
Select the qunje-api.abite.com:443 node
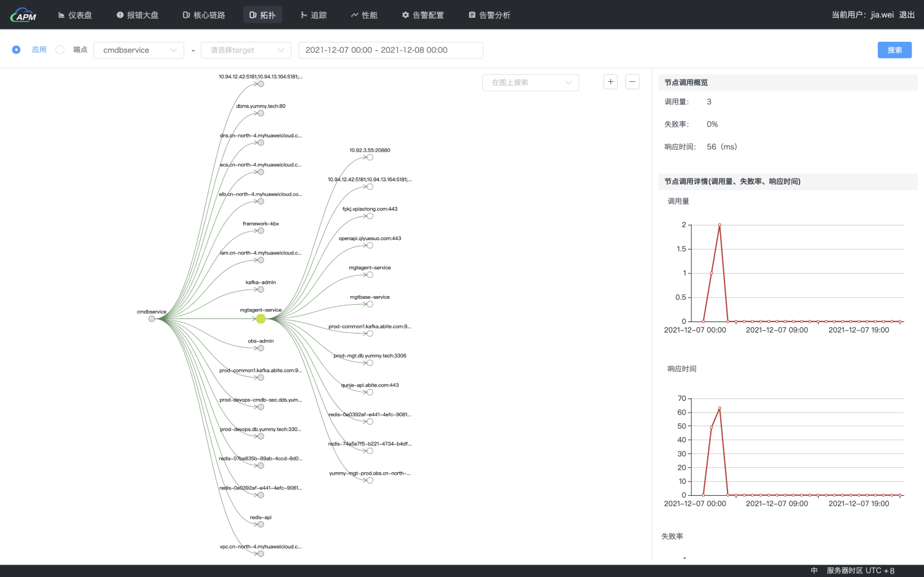[x=370, y=392]
